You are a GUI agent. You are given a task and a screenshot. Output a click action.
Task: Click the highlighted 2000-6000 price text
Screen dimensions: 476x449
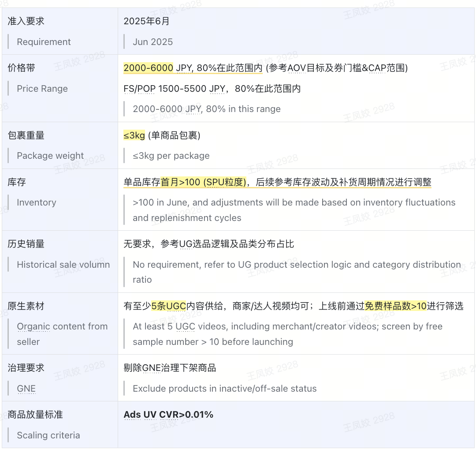point(148,68)
